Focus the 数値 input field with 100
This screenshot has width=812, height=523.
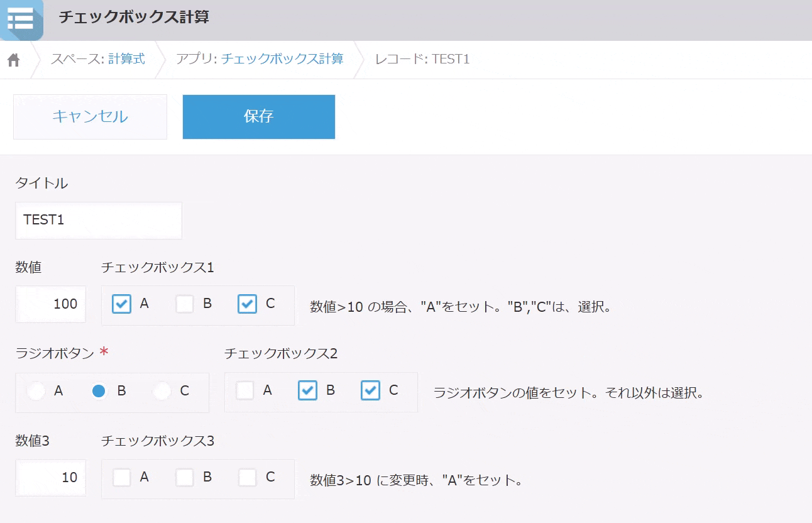click(50, 304)
